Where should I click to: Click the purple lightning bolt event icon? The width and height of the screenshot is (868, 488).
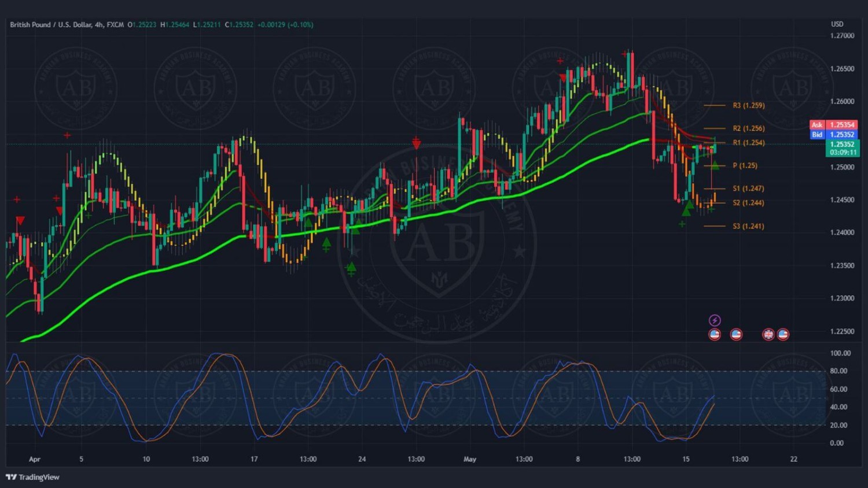(x=715, y=320)
